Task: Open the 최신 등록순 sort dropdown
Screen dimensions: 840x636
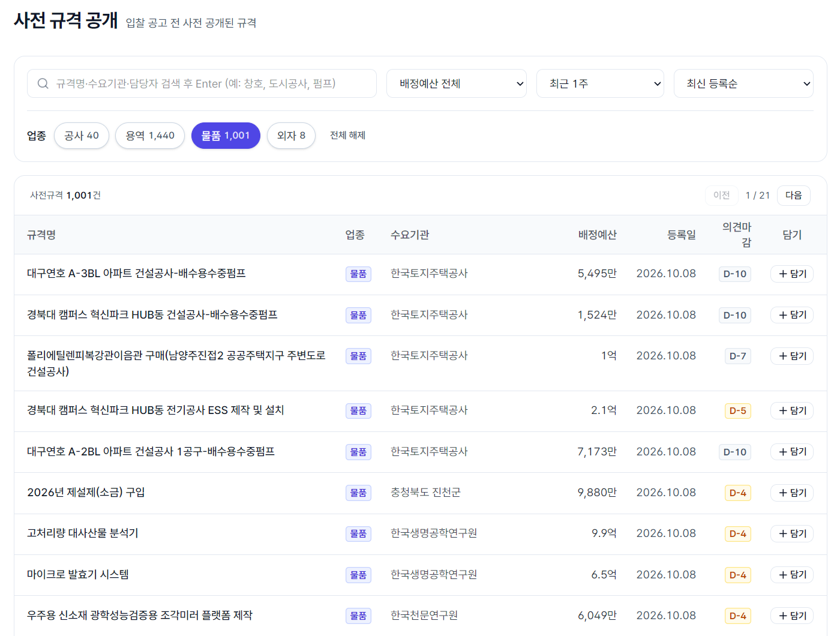Action: [x=743, y=83]
